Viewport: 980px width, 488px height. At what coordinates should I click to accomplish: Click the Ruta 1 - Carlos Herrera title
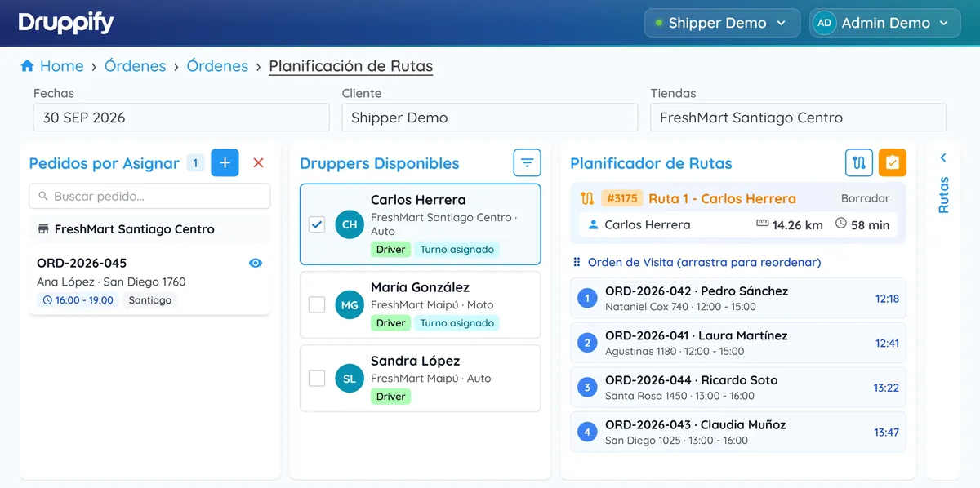click(722, 198)
